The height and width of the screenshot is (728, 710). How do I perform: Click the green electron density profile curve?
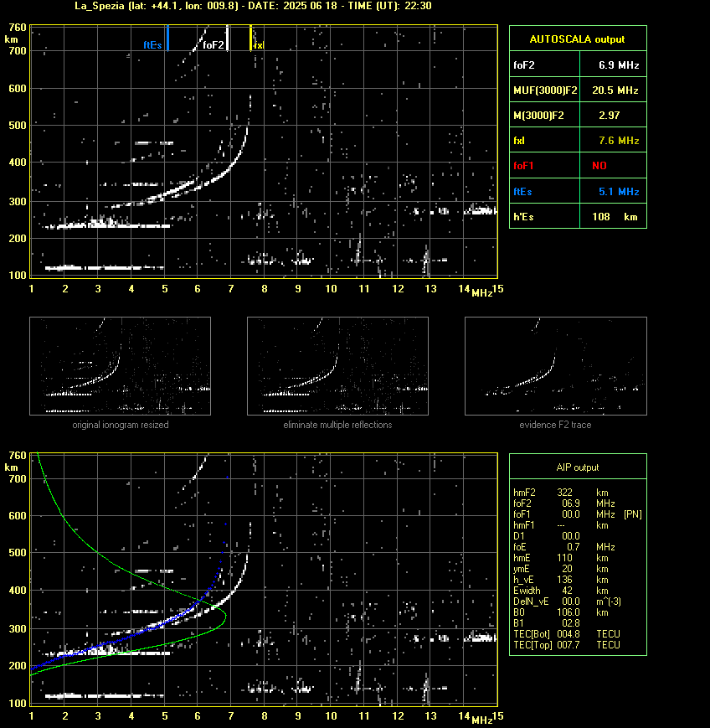point(225,615)
